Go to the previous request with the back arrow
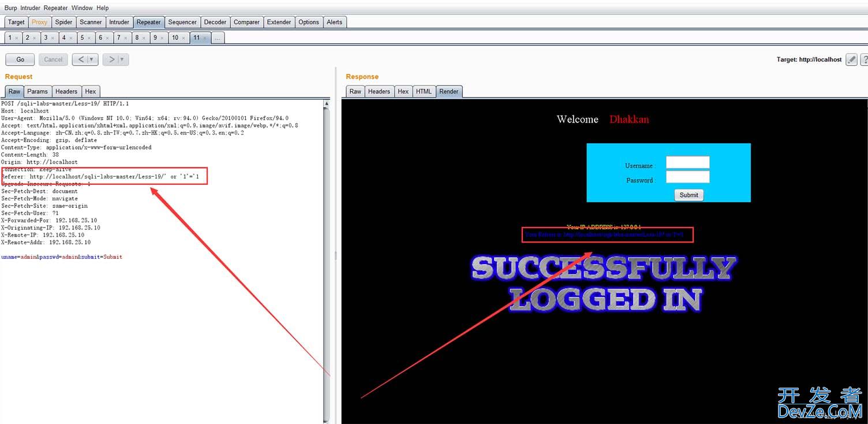The width and height of the screenshot is (868, 424). [x=81, y=59]
